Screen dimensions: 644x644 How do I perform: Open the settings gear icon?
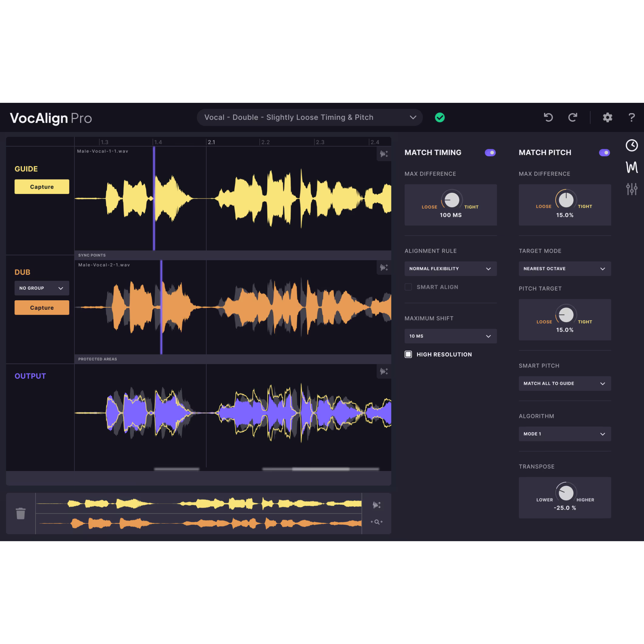[x=607, y=117]
